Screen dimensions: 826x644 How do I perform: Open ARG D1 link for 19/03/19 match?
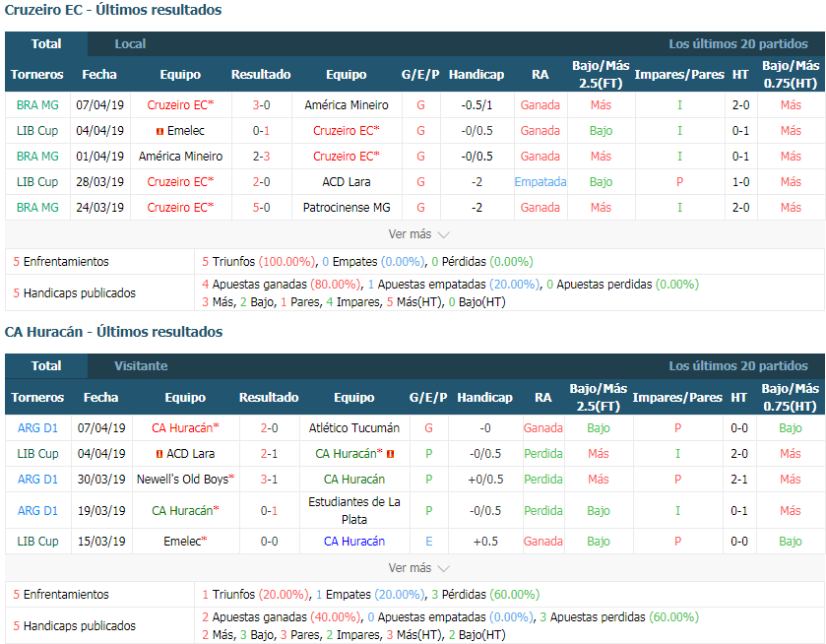[x=37, y=511]
